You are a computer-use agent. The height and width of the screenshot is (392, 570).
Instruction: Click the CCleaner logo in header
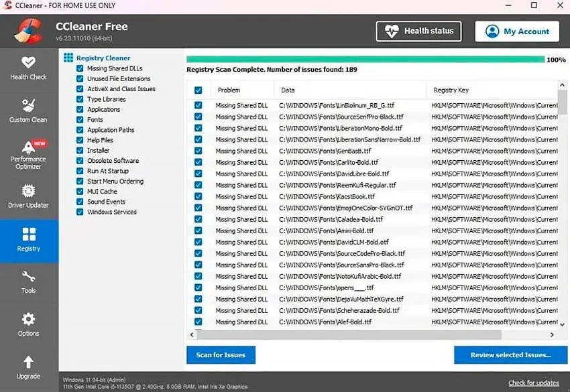29,31
